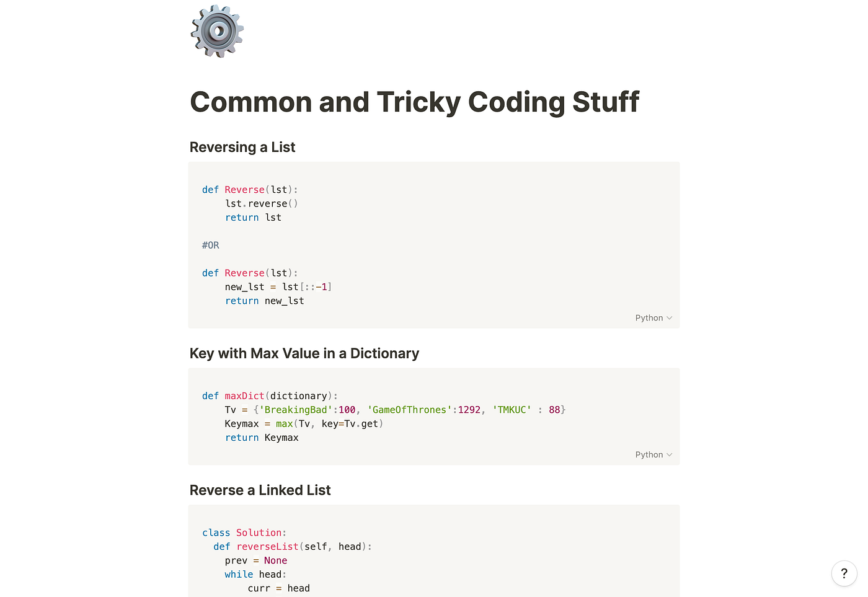Place cursor in the Tv dictionary line
868x597 pixels.
click(396, 410)
